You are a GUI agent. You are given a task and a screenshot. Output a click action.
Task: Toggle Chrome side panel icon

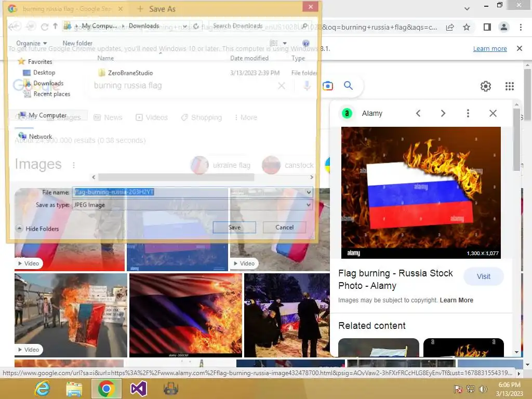point(487,27)
